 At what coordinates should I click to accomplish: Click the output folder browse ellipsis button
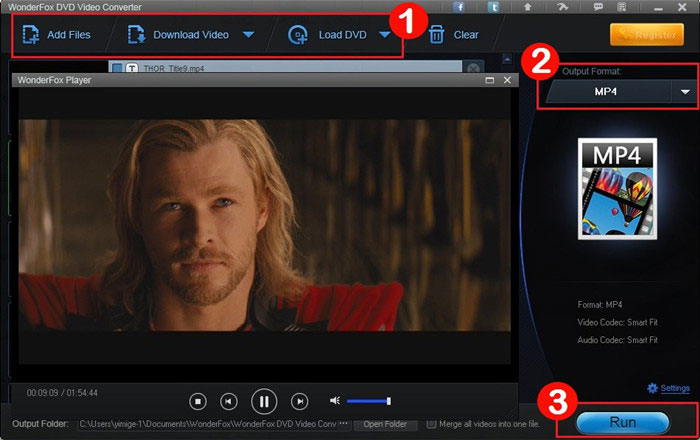344,423
